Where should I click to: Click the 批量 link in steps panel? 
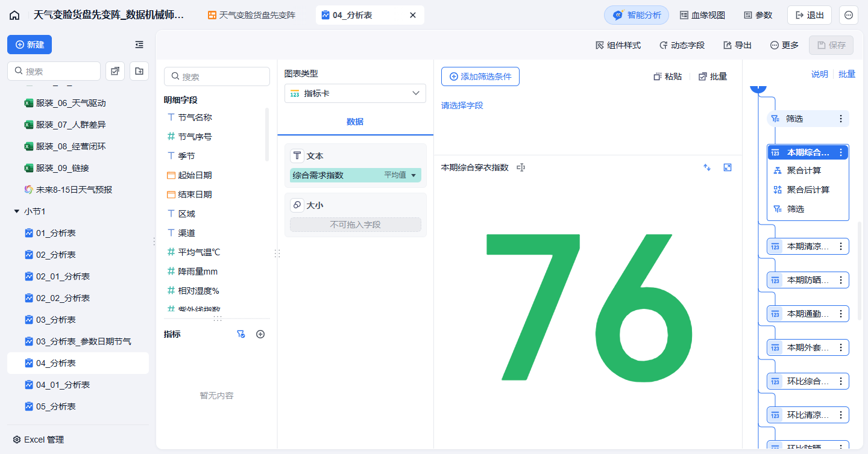[x=847, y=74]
